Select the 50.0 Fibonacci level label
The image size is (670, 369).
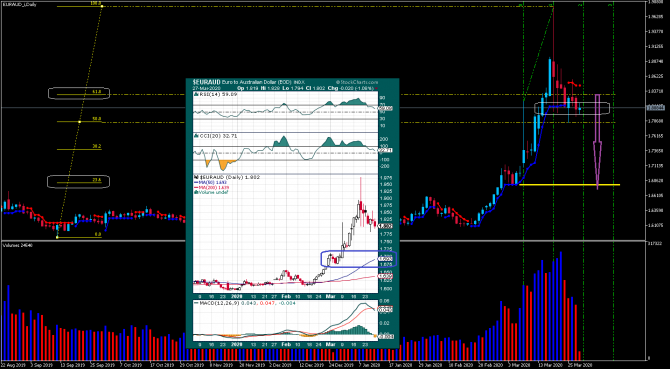[x=96, y=119]
